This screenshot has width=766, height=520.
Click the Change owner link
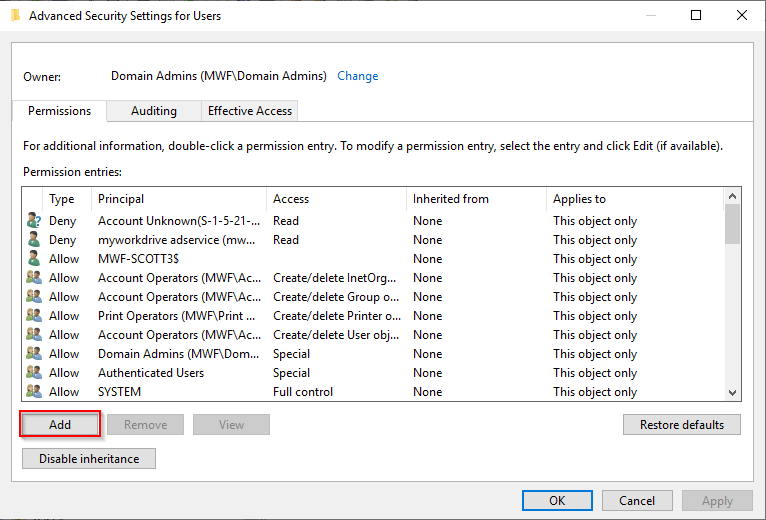tap(357, 76)
